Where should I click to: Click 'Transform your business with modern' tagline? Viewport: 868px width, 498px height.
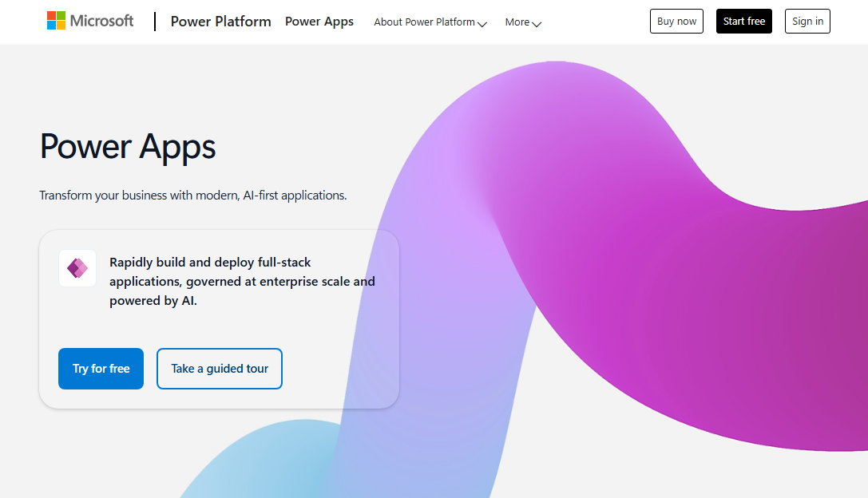pyautogui.click(x=193, y=196)
